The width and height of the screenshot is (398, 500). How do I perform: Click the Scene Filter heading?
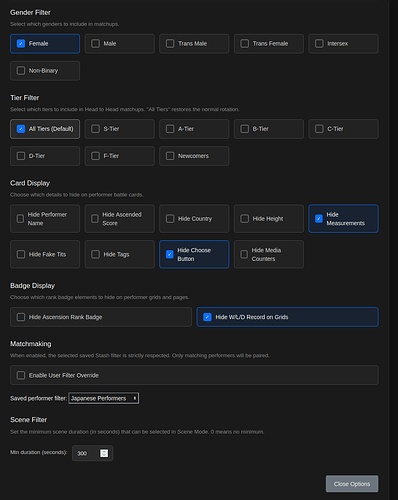coord(28,420)
